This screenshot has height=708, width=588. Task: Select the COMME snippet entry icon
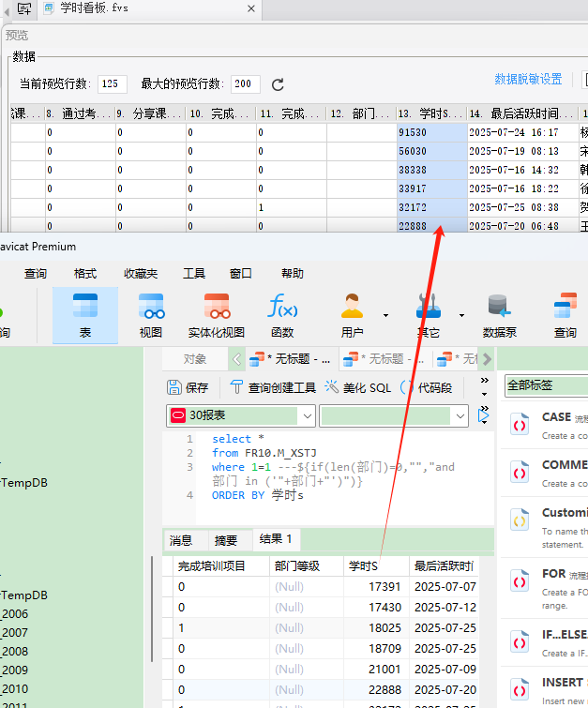520,473
